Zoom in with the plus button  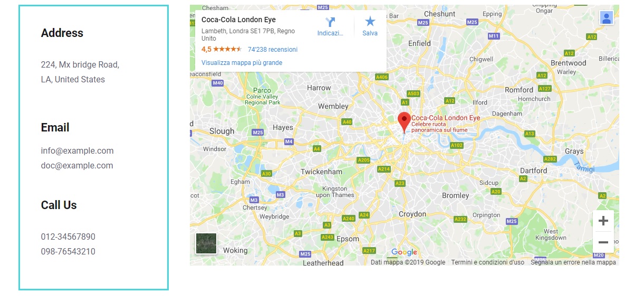603,221
